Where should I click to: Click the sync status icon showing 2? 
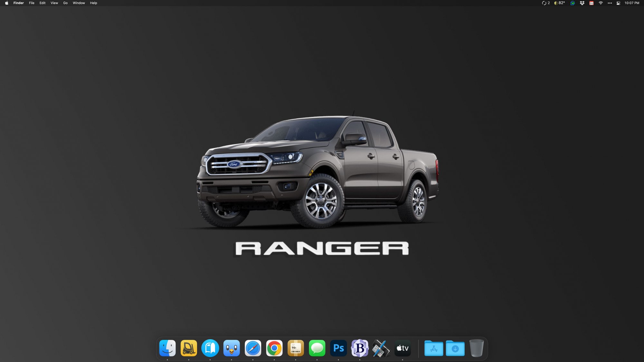tap(546, 3)
